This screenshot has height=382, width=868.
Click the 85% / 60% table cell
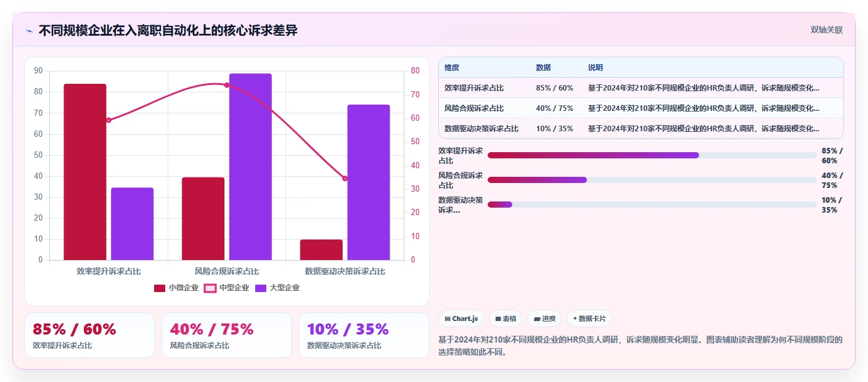(555, 88)
